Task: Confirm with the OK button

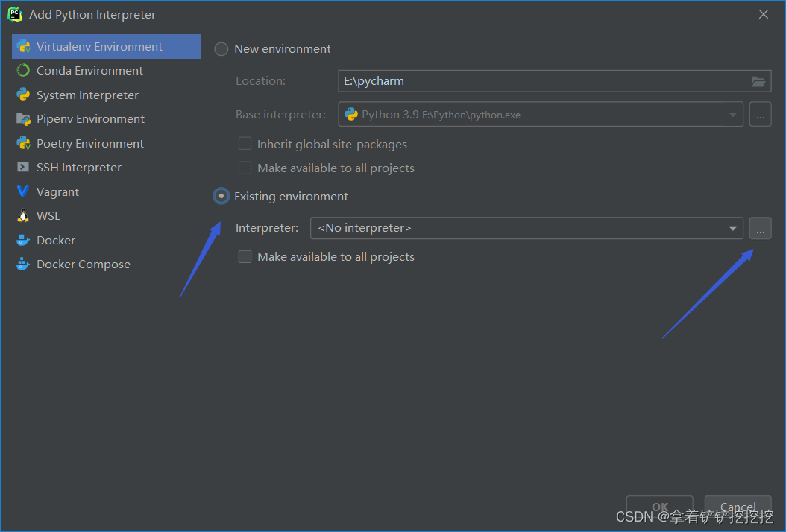Action: [660, 507]
